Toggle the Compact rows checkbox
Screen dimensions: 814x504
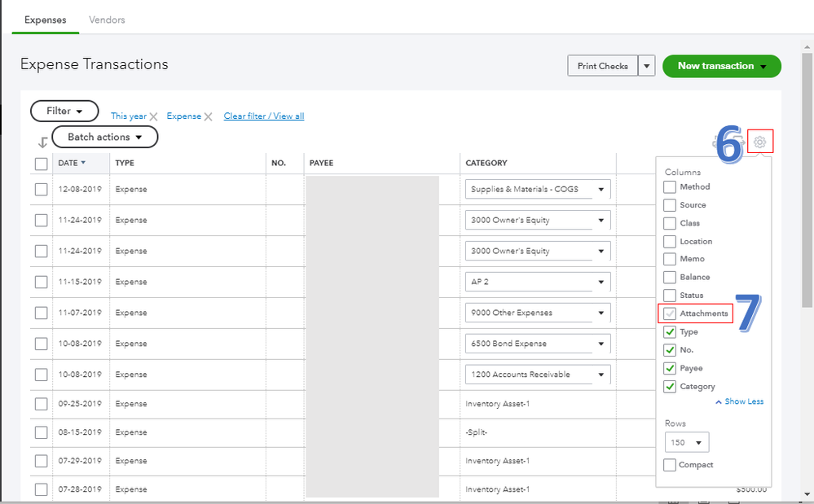pos(670,464)
